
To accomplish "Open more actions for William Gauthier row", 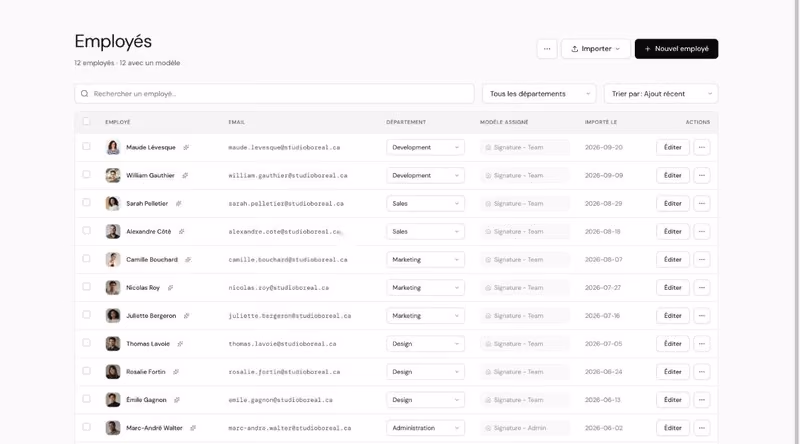I will (x=702, y=176).
